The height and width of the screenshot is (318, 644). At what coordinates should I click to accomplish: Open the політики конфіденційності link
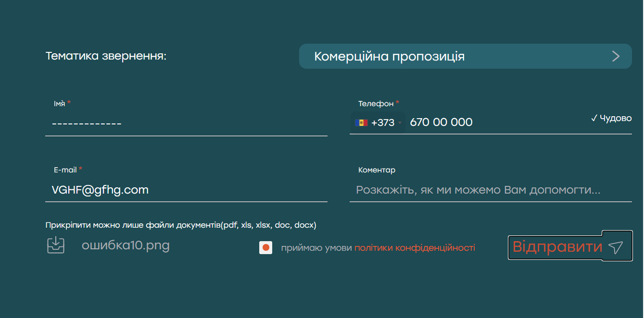click(415, 248)
